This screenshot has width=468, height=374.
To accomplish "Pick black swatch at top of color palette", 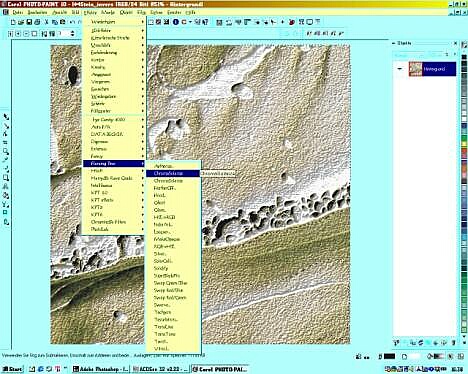I will (x=464, y=57).
